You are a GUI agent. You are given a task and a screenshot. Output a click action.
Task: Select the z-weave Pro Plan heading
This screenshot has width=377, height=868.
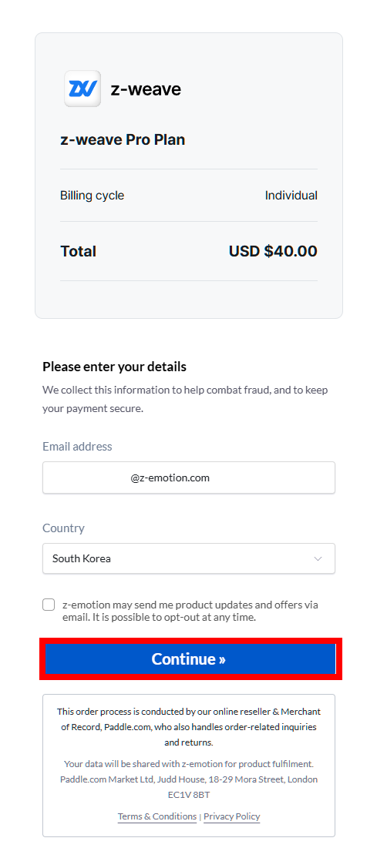pyautogui.click(x=123, y=140)
